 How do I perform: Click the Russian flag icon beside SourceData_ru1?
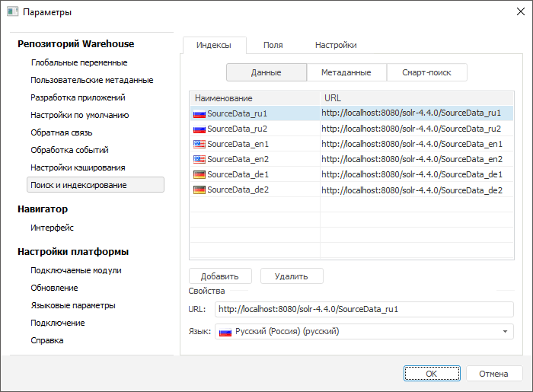[x=199, y=113]
